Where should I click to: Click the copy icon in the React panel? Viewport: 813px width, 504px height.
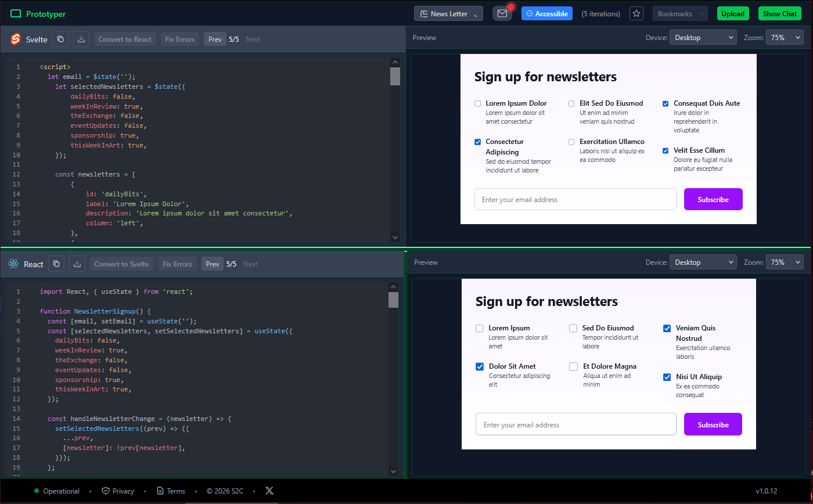56,264
